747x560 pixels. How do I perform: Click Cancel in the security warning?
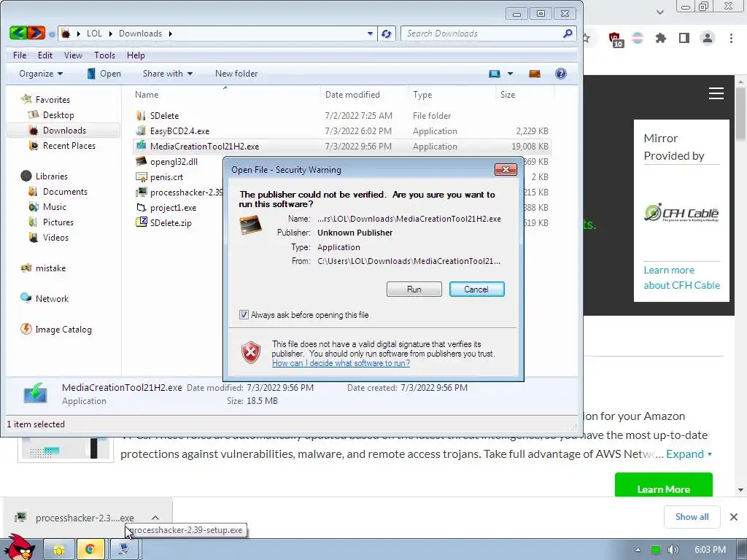pos(476,289)
